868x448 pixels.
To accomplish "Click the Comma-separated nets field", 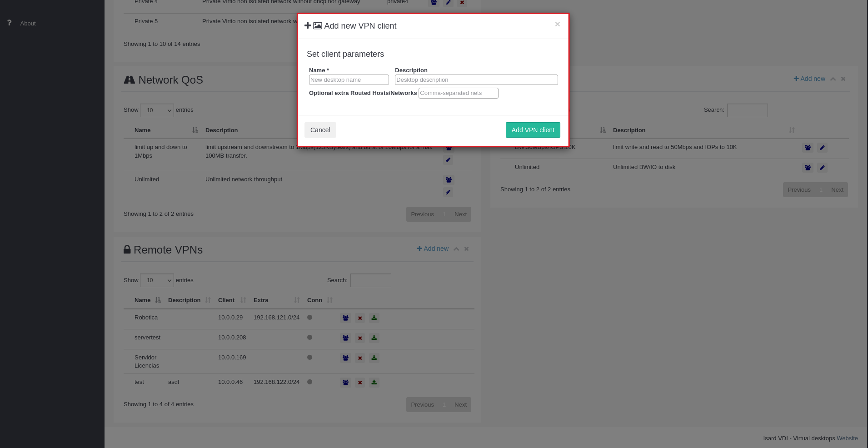I will pos(458,93).
